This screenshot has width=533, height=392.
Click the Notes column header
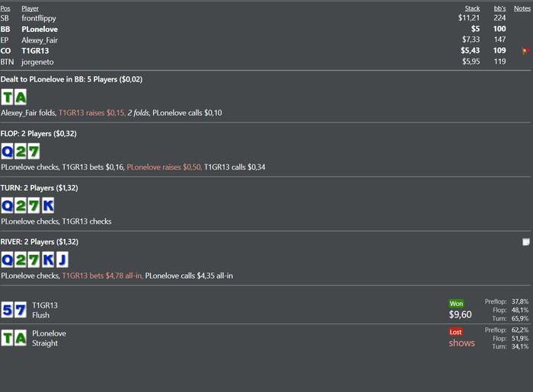(522, 8)
